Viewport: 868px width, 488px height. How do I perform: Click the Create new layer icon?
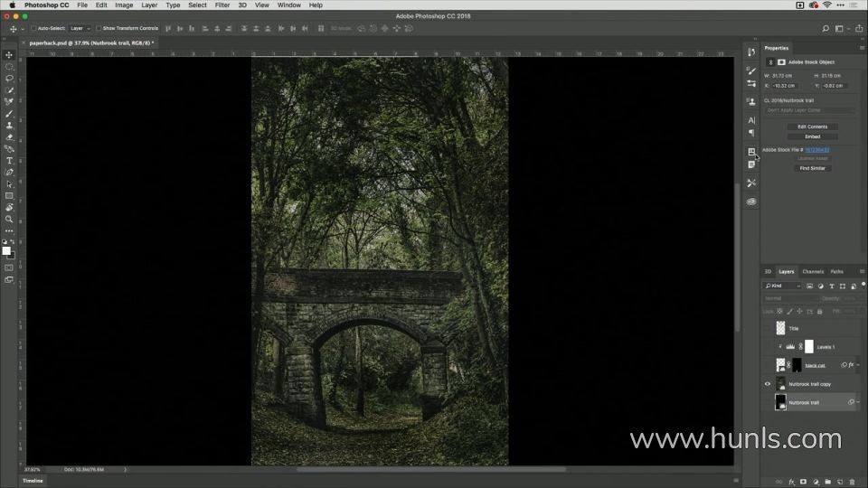840,482
